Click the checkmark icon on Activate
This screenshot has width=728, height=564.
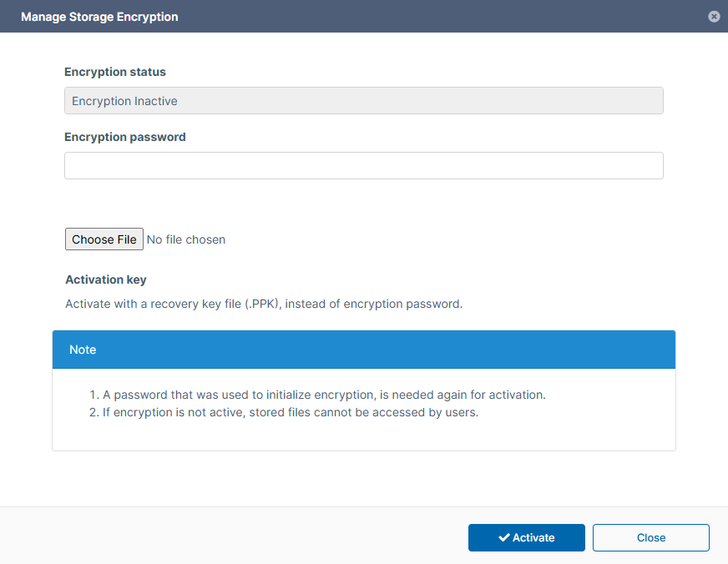[x=503, y=538]
